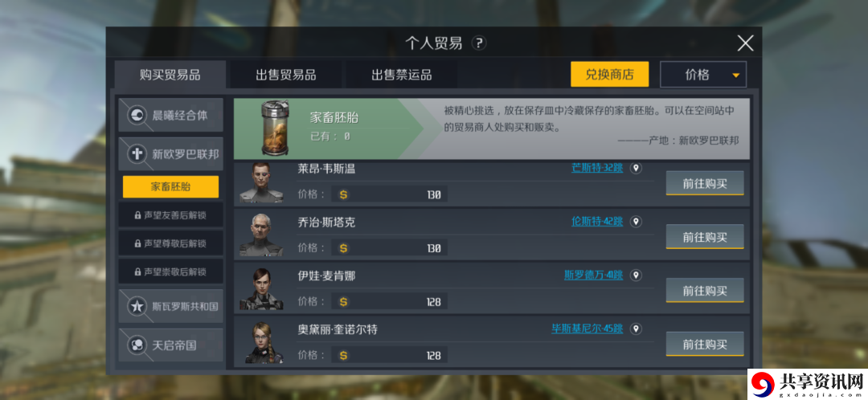Collapse the 新欧罗巴联邦 faction section
Image resolution: width=868 pixels, height=400 pixels.
click(171, 153)
